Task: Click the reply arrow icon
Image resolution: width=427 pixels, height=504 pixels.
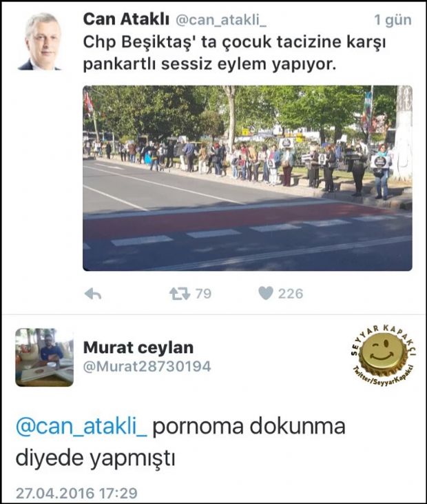Action: pyautogui.click(x=93, y=294)
